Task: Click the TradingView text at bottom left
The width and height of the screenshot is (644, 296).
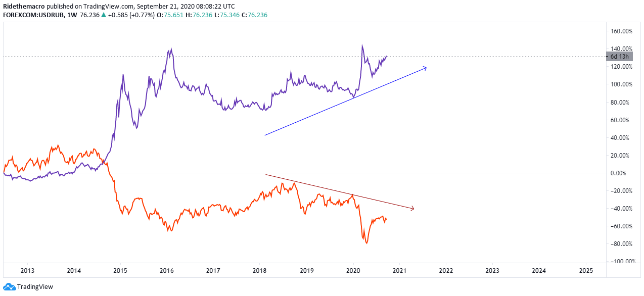Action: click(x=35, y=286)
